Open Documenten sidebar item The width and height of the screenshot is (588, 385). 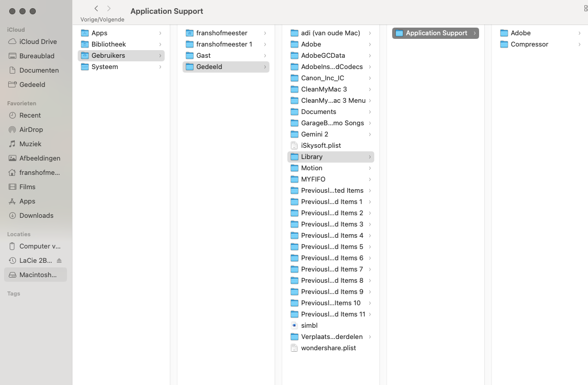[x=36, y=70]
